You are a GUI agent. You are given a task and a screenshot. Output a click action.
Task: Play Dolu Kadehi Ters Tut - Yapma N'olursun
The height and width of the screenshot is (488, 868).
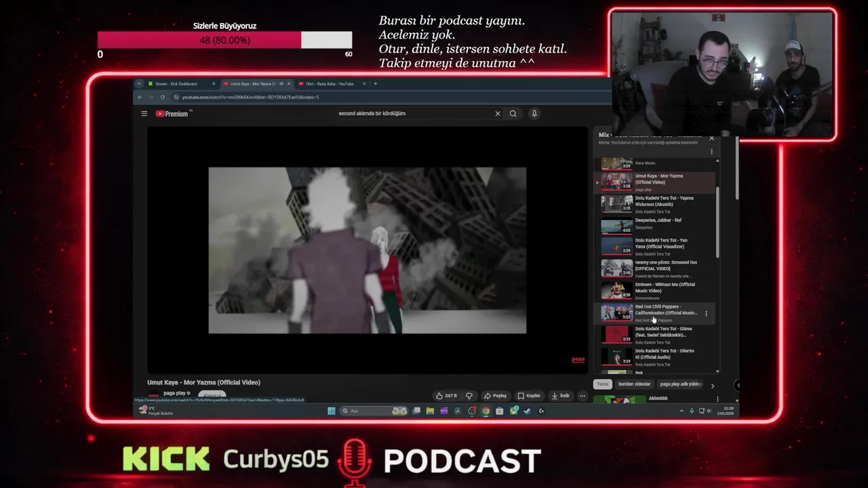point(655,204)
